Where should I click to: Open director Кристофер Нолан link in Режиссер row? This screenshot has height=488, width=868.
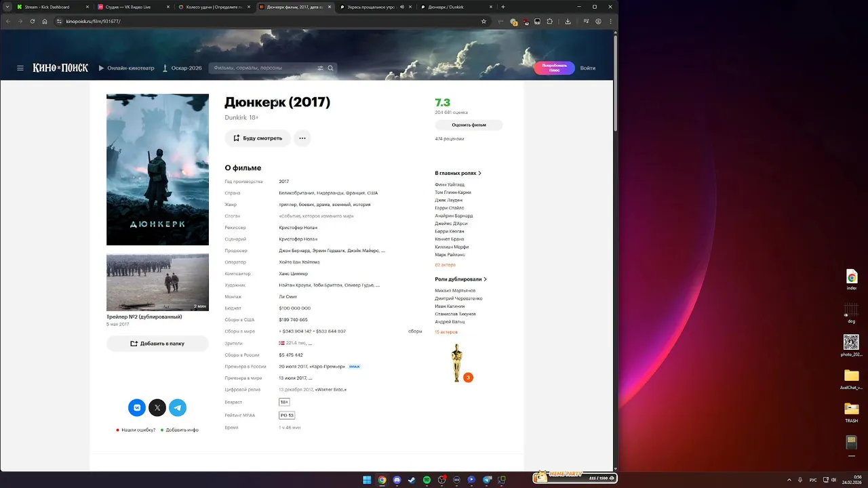(298, 228)
